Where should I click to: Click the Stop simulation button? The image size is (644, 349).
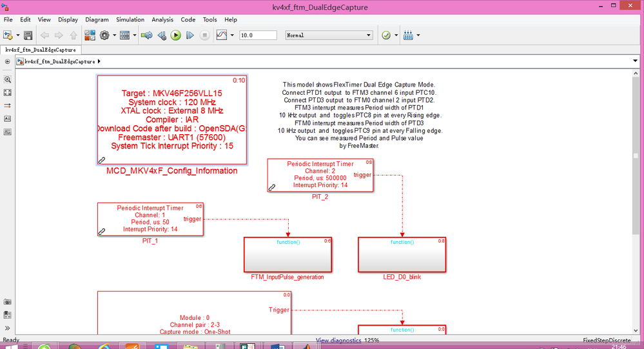click(204, 35)
